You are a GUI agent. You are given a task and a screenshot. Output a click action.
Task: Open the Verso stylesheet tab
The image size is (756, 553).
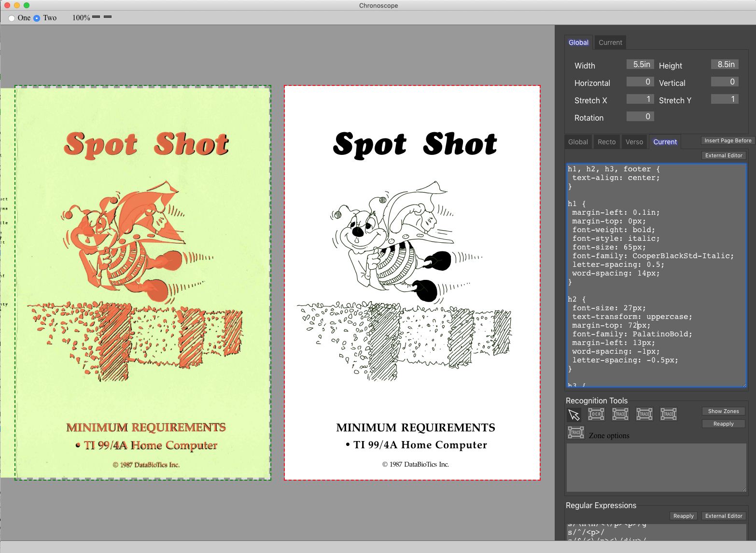click(x=634, y=142)
